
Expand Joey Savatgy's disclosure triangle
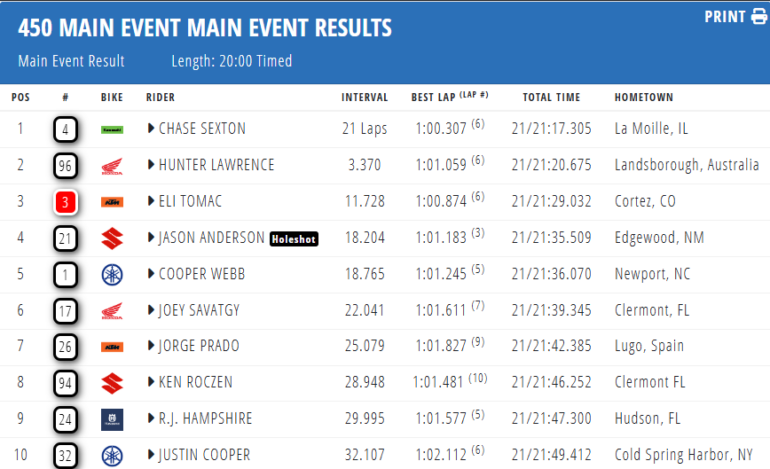(151, 311)
